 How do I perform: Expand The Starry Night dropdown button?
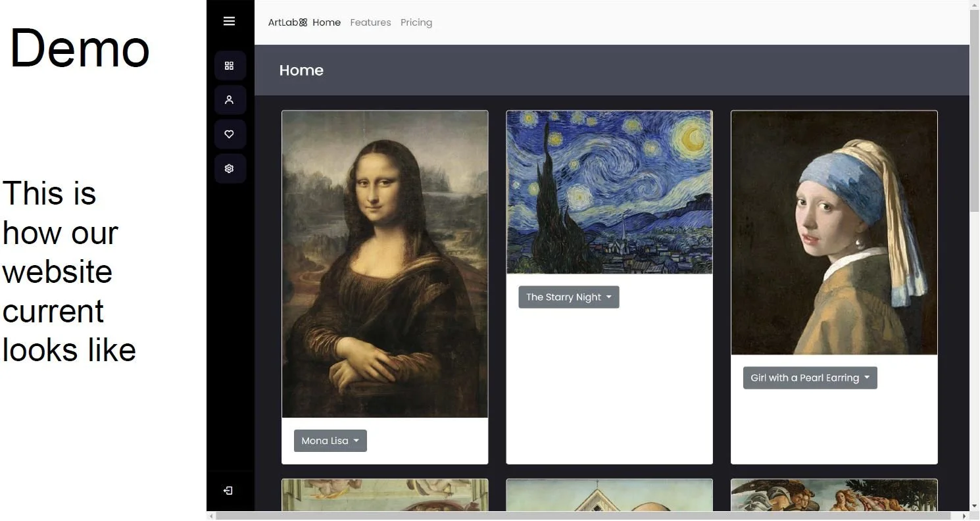[x=569, y=297]
